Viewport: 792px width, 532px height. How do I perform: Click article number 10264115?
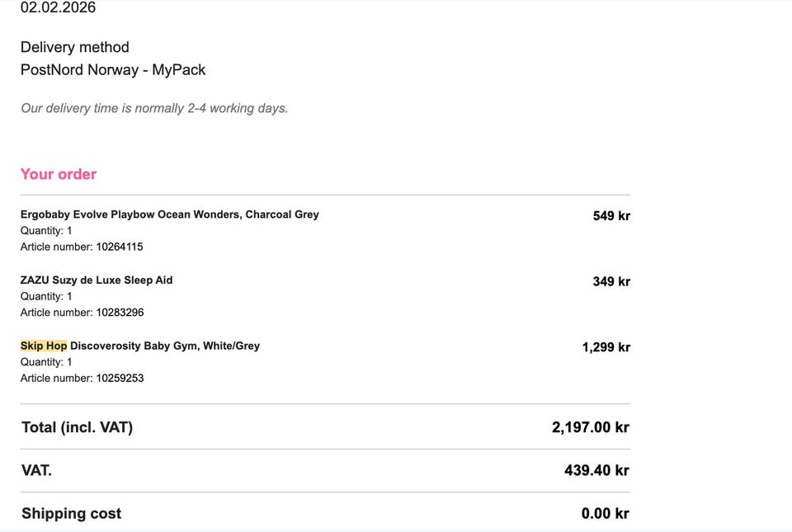click(120, 247)
